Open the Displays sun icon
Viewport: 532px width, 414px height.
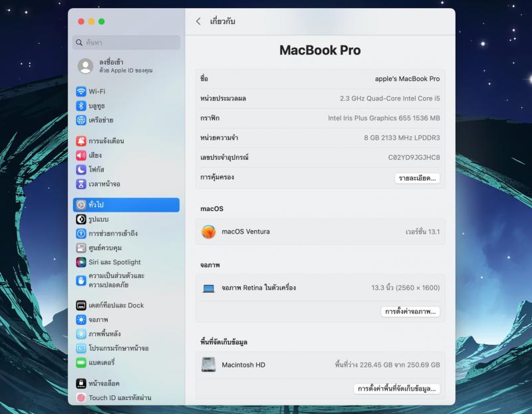click(81, 320)
